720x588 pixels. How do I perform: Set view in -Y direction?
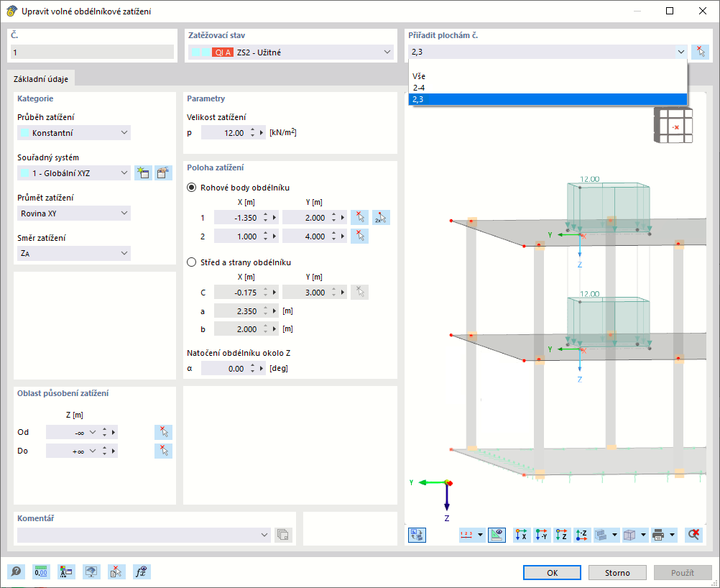pos(542,535)
